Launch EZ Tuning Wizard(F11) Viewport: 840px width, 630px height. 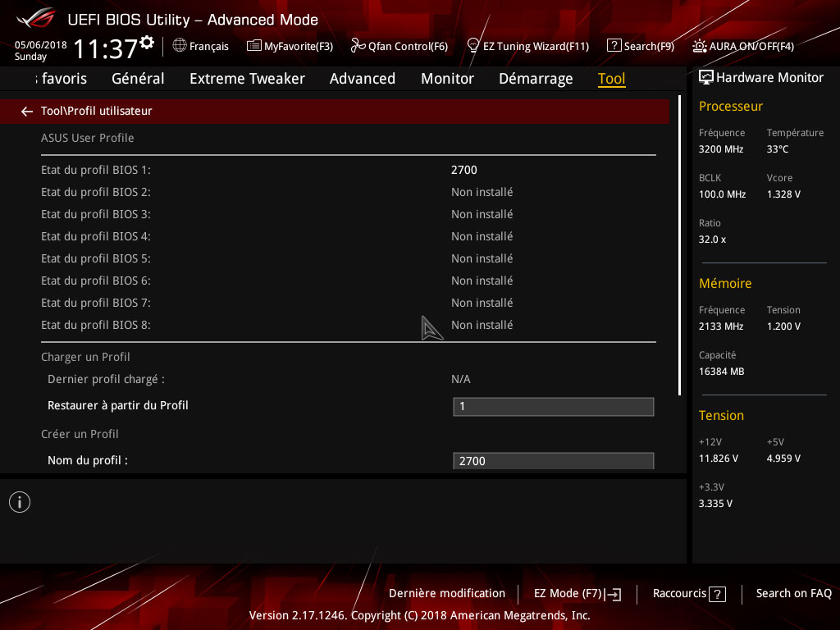pyautogui.click(x=536, y=46)
